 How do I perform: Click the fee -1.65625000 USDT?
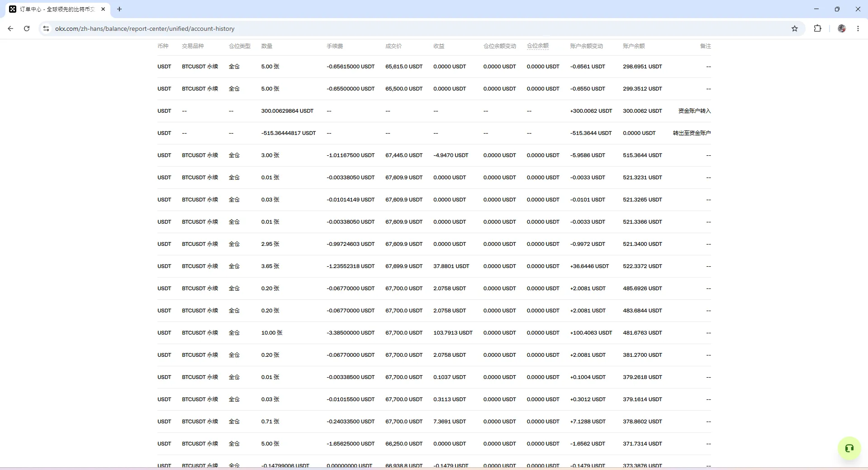pyautogui.click(x=351, y=444)
